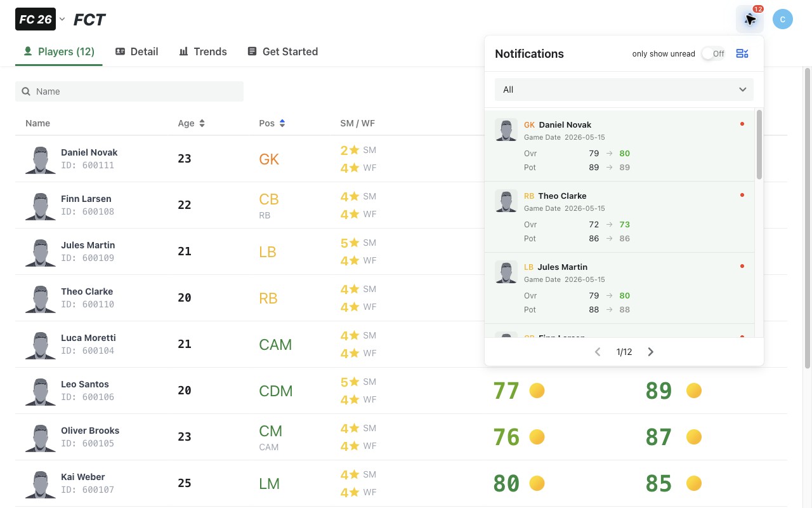Sort the table by Pos column

[272, 123]
